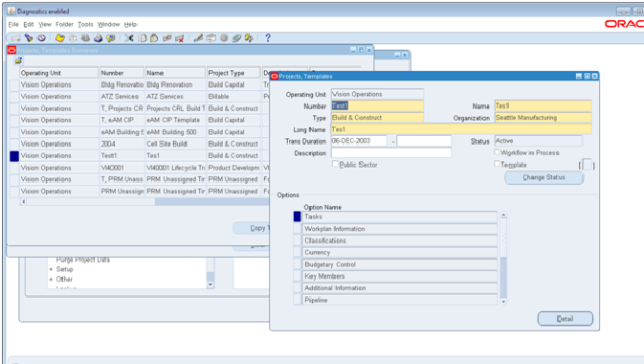
Task: Click the Print toolbar icon
Action: tap(98, 38)
